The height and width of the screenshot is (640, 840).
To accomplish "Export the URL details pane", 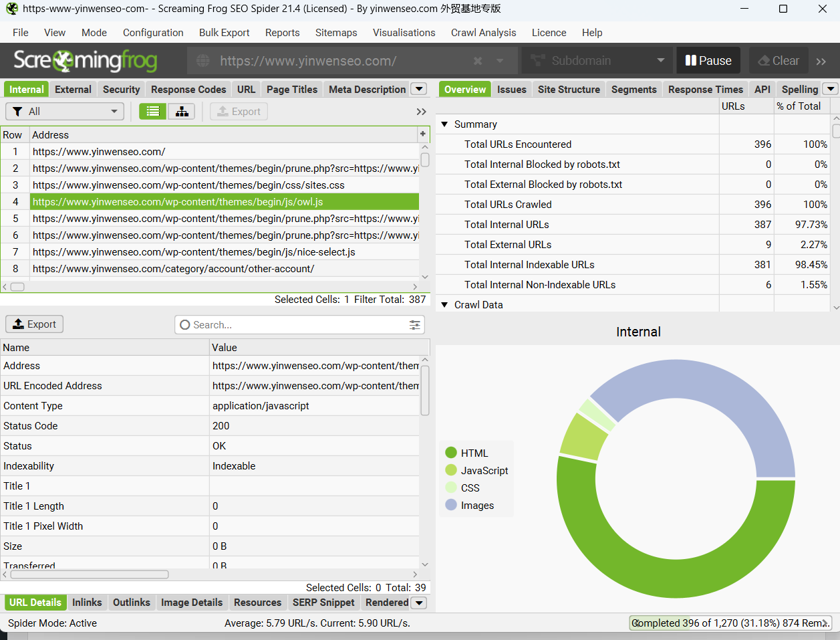I will (x=35, y=324).
